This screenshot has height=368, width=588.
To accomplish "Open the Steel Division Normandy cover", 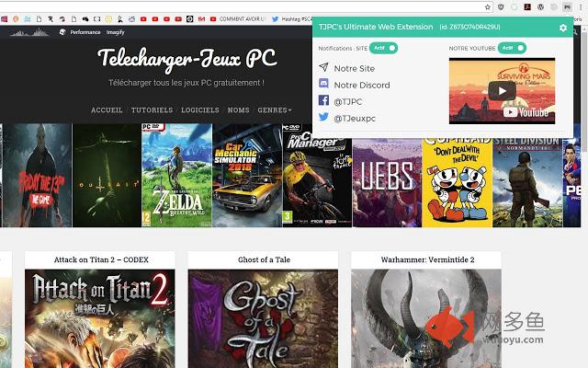I will coord(527,183).
